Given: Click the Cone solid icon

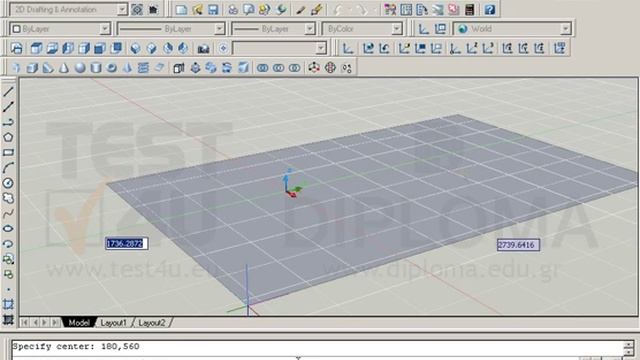Looking at the screenshot, I should [64, 68].
